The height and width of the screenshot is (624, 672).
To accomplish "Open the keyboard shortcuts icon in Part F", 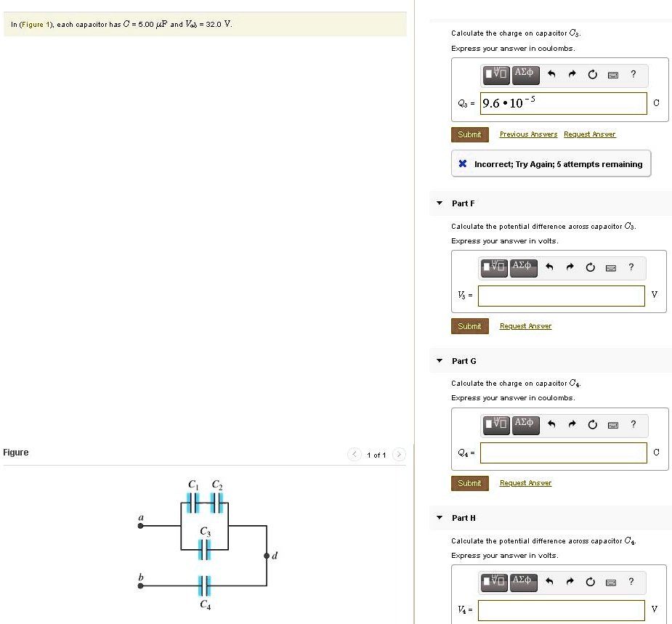I will [611, 267].
